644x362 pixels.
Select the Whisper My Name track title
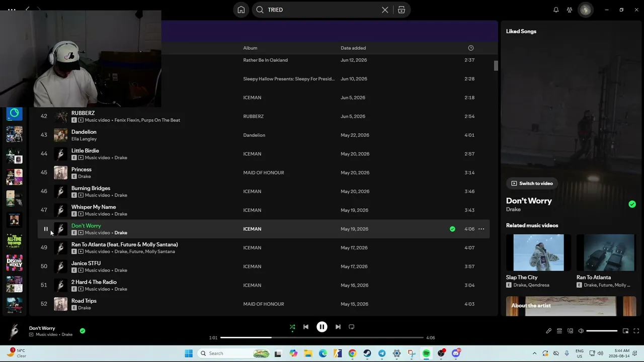(94, 207)
